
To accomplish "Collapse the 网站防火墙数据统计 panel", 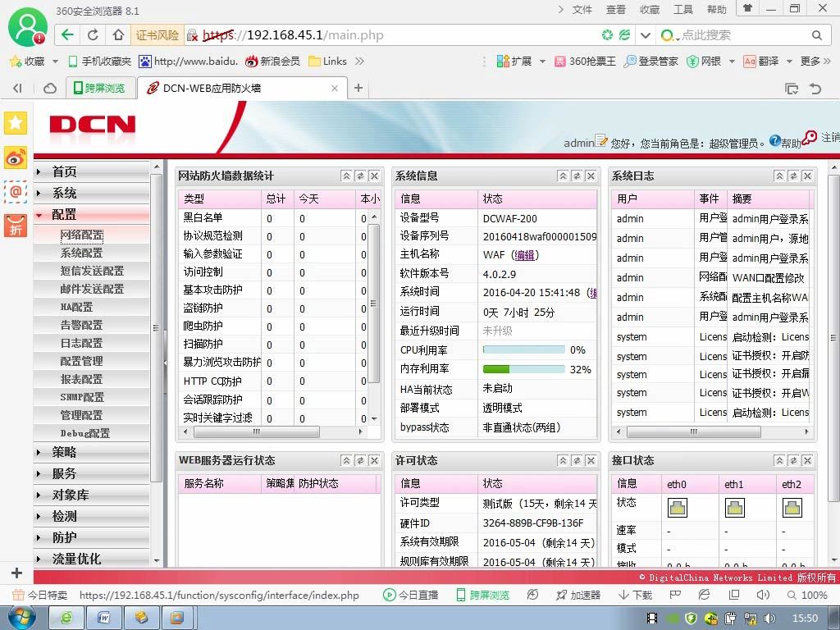I will coord(347,176).
